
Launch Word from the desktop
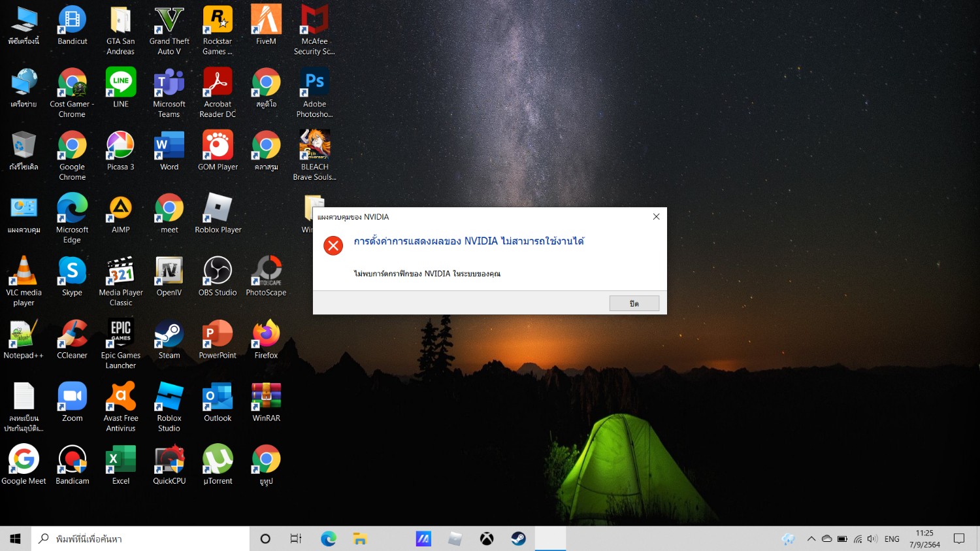(169, 151)
